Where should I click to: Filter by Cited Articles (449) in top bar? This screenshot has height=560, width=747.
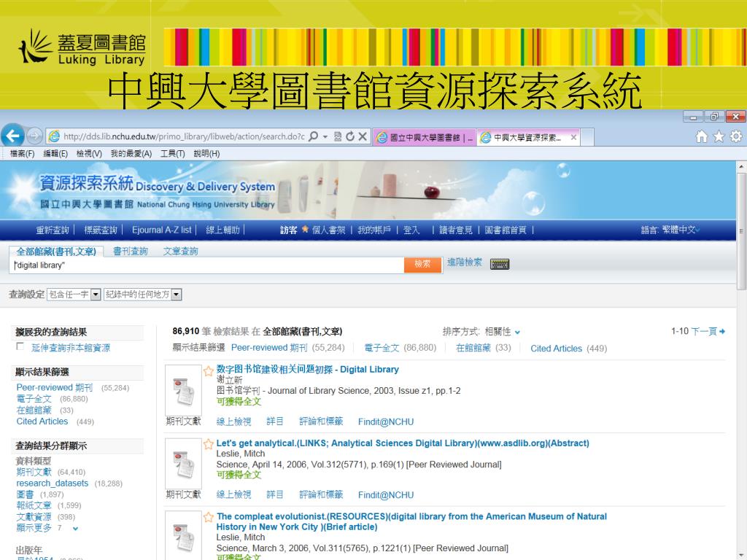coord(568,349)
